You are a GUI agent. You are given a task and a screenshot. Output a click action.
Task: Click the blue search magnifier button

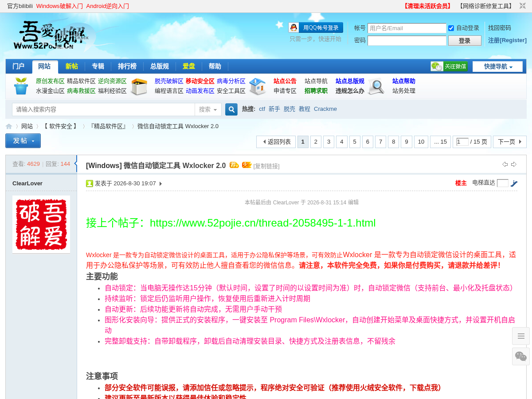(x=231, y=110)
